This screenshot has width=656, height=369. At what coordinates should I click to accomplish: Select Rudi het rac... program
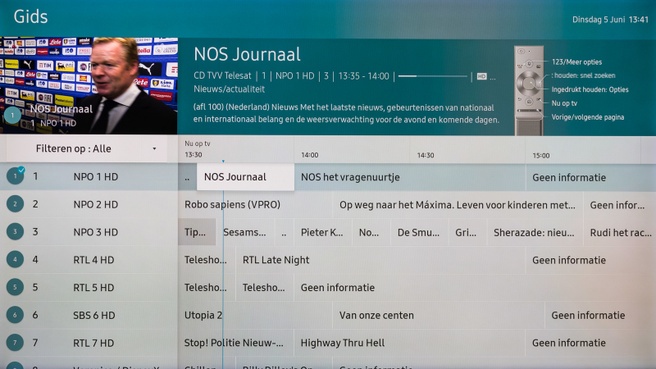(620, 233)
